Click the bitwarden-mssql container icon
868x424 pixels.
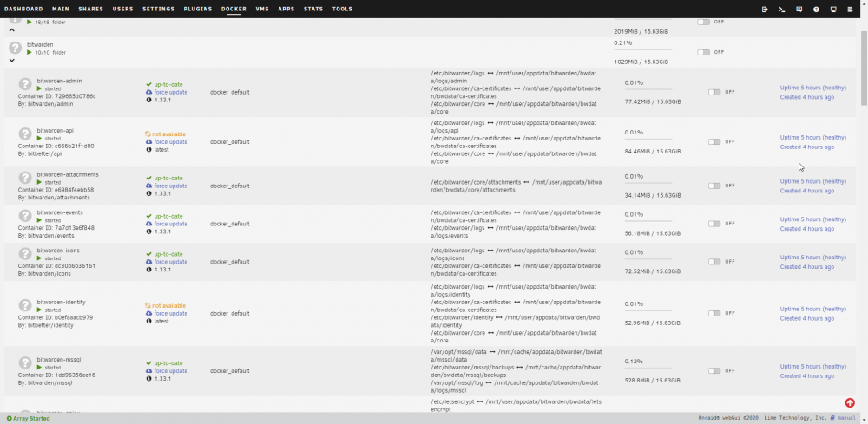click(x=25, y=362)
